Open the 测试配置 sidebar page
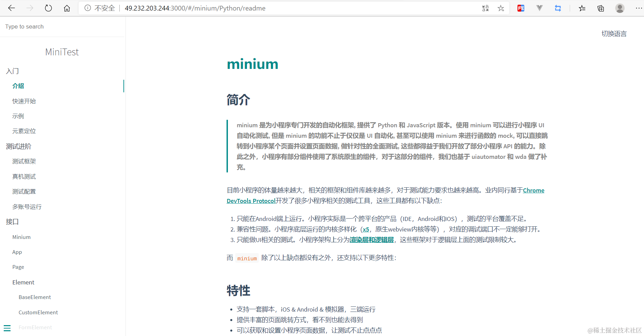This screenshot has height=336, width=644. [x=24, y=191]
